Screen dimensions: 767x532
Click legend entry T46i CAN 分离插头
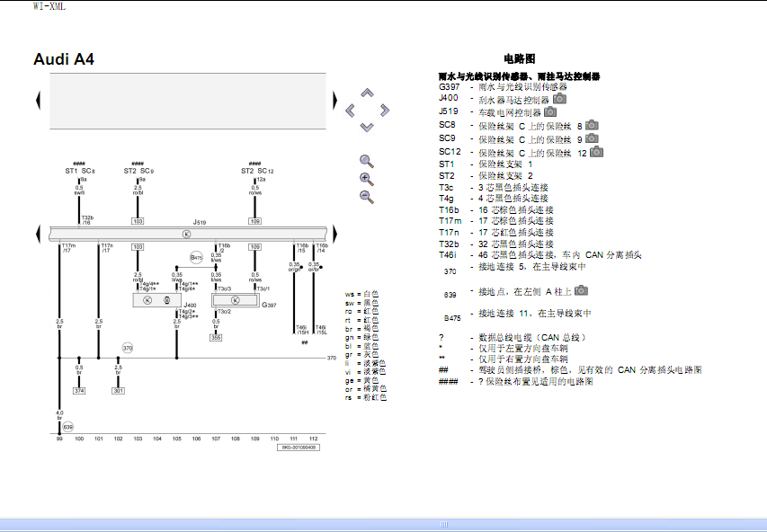tap(540, 254)
